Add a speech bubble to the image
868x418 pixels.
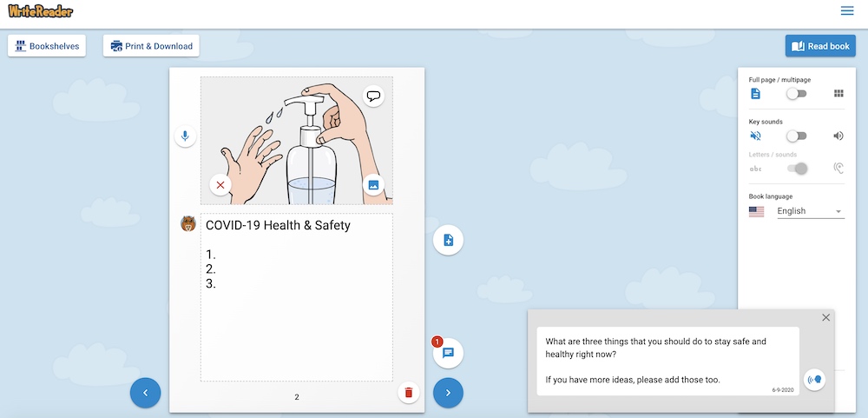[x=373, y=96]
